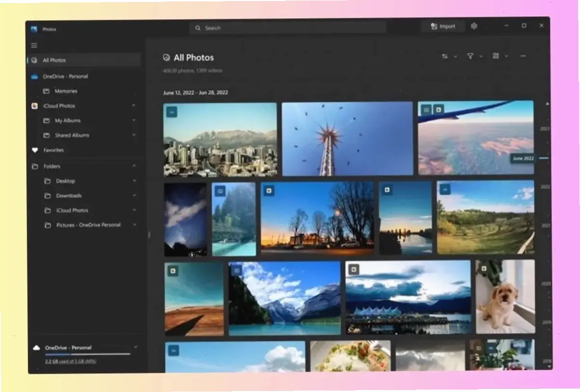Click the magnifier icon in the search box
580x392 pixels.
coord(198,28)
